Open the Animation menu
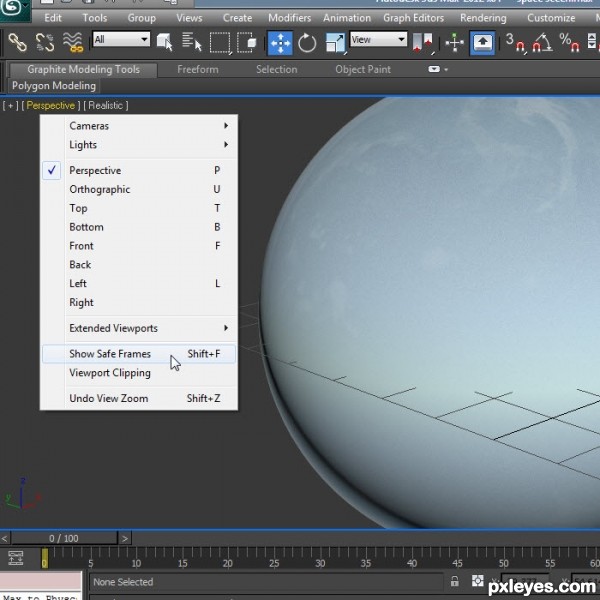The height and width of the screenshot is (600, 600). pos(347,18)
